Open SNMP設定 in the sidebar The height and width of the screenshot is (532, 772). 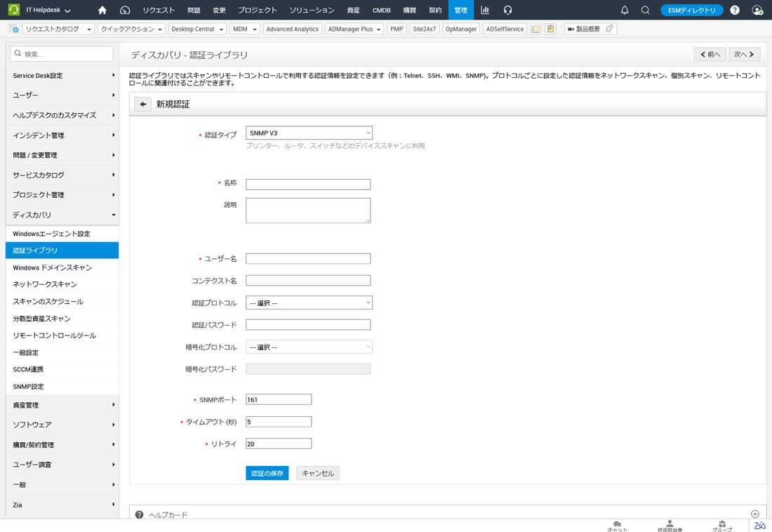coord(62,387)
